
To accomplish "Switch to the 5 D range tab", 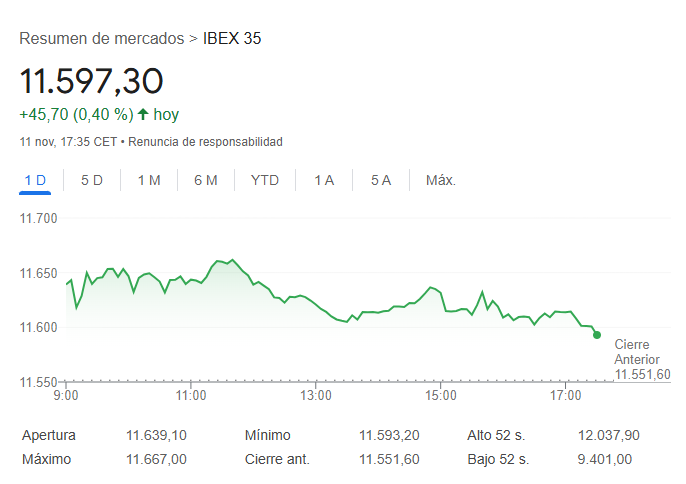I will pyautogui.click(x=92, y=180).
